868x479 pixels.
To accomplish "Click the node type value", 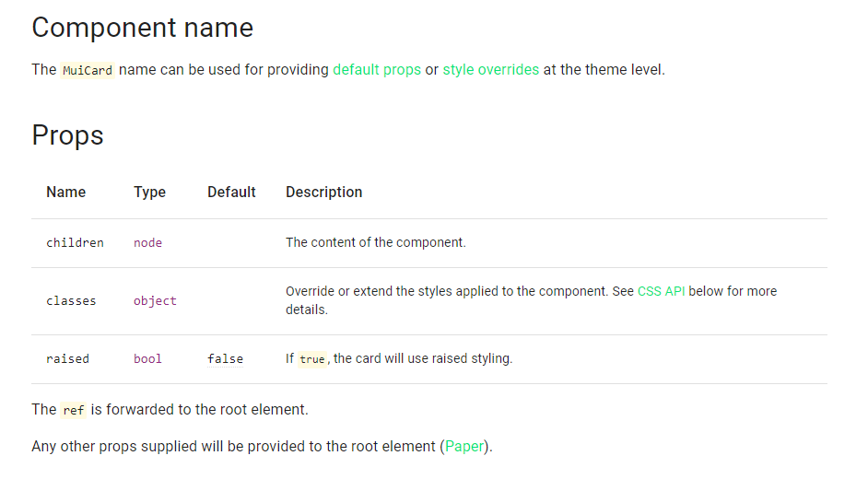I will point(147,243).
